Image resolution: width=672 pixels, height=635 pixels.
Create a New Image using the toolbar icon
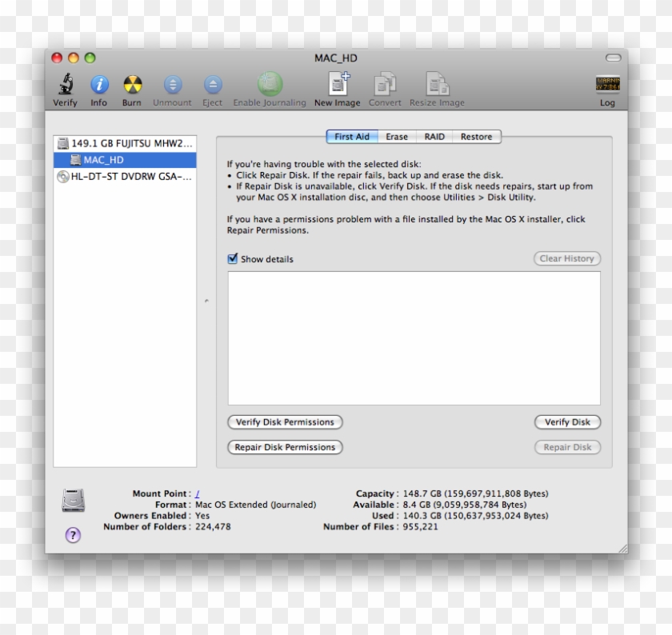[337, 84]
